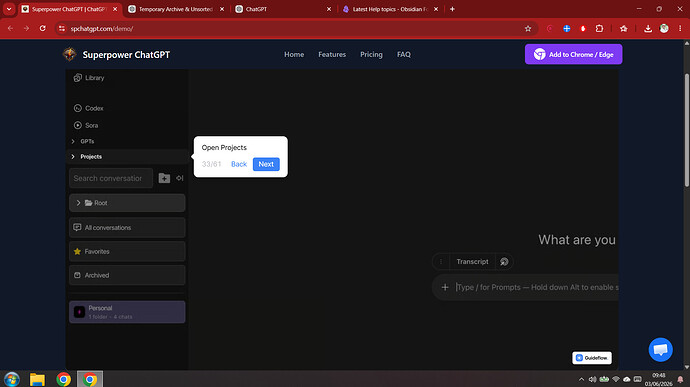Viewport: 690px width, 387px height.
Task: Go to Home in site navigation
Action: 294,55
